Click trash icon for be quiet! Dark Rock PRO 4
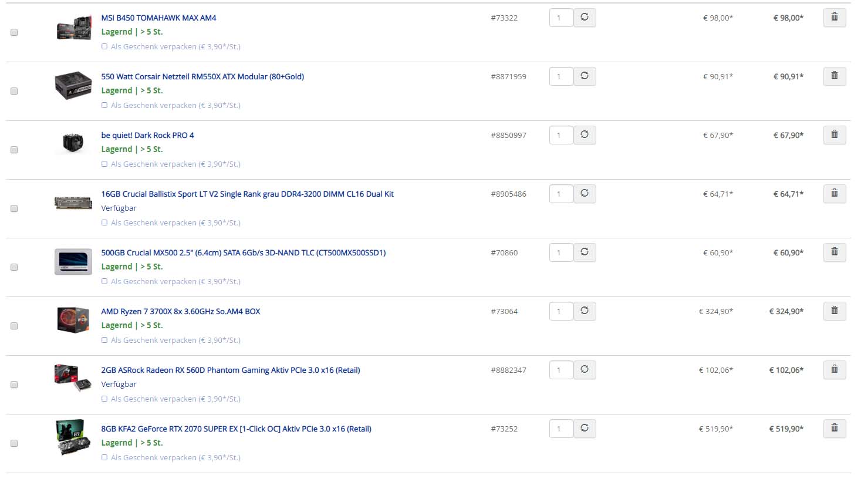 point(834,135)
